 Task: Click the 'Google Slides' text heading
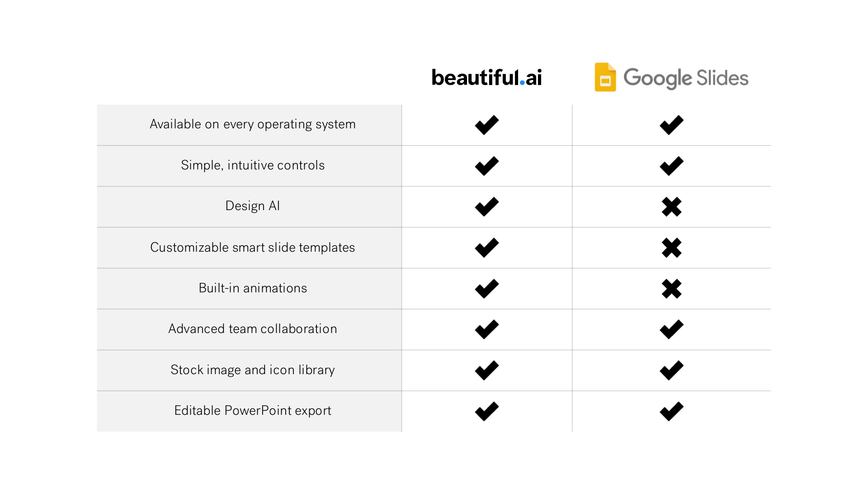coord(686,78)
